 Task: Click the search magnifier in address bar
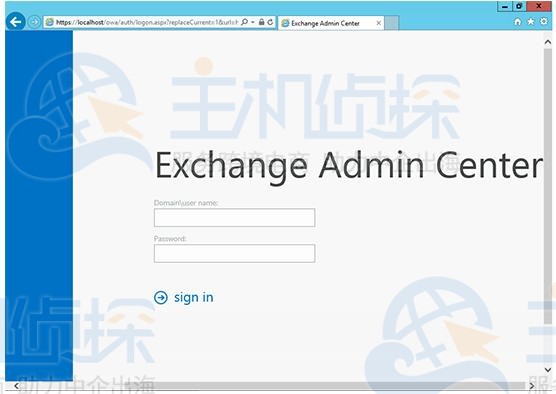click(x=244, y=22)
